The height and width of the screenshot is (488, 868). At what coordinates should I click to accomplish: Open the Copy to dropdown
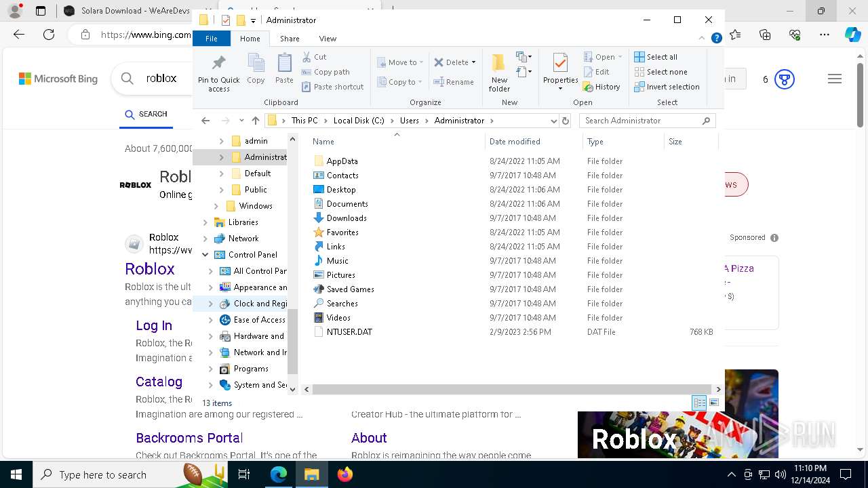pos(400,82)
